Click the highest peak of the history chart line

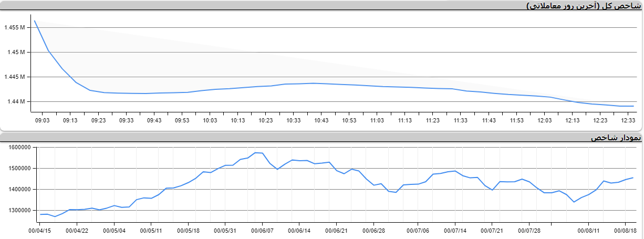255,153
